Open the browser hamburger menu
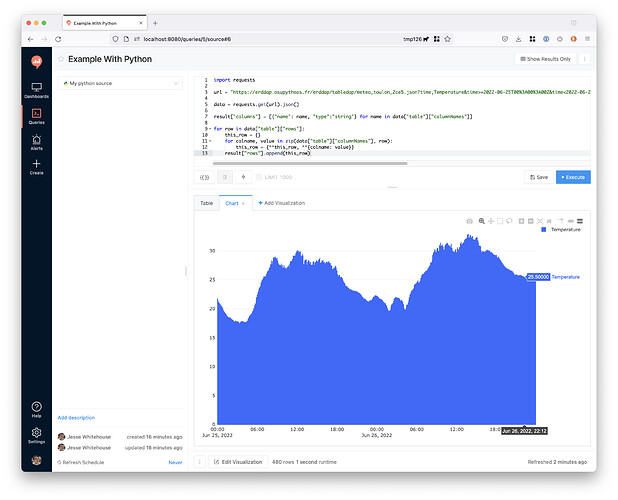Image resolution: width=618 pixels, height=500 pixels. (x=587, y=39)
